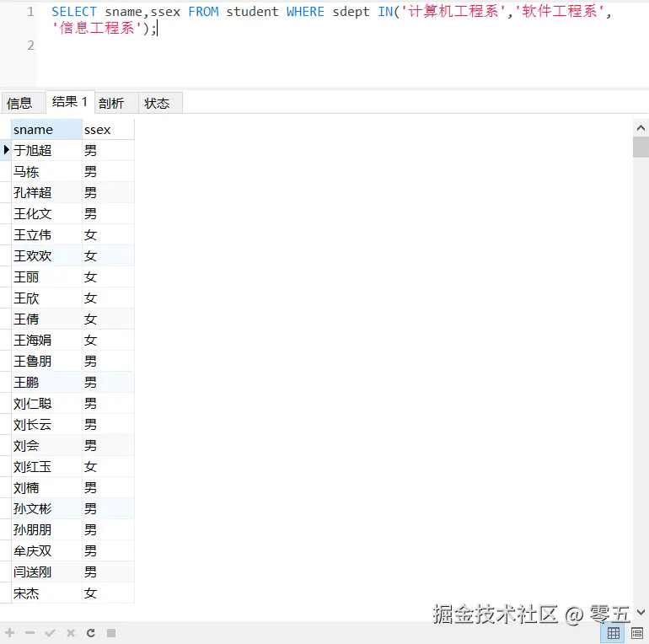
Task: Select the cell 于旭超
Action: 46,150
